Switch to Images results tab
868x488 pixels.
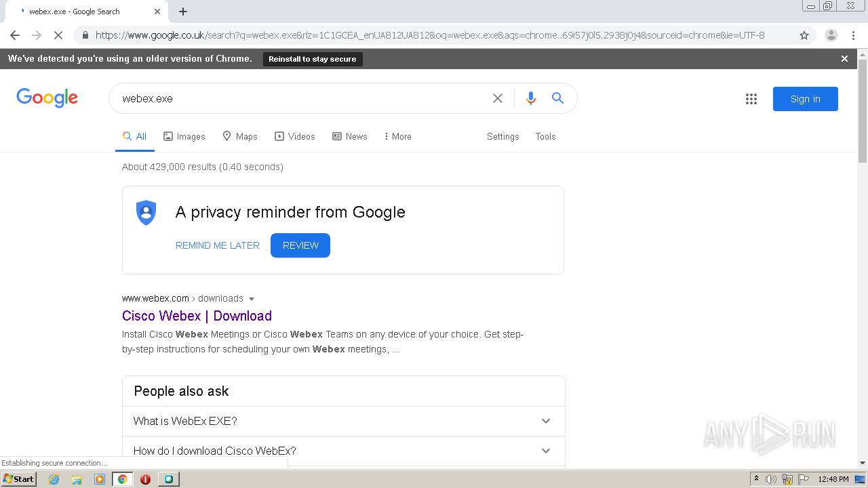pyautogui.click(x=184, y=136)
